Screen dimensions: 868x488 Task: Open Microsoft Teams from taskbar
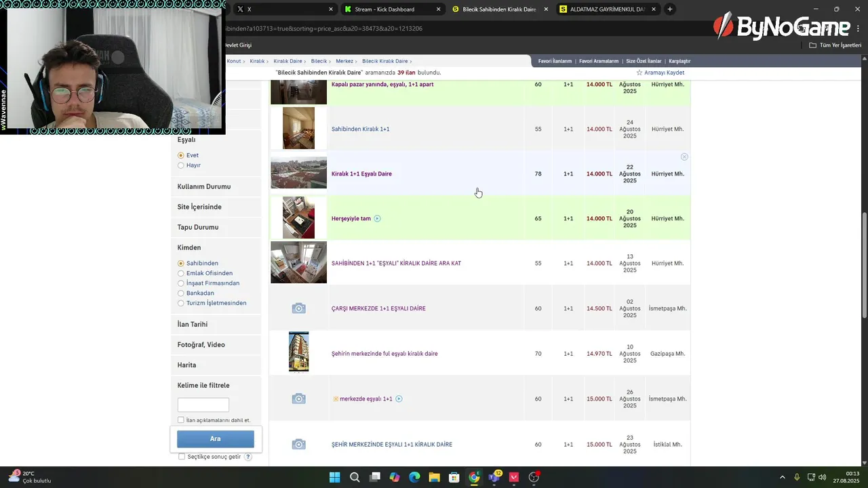coord(494,477)
